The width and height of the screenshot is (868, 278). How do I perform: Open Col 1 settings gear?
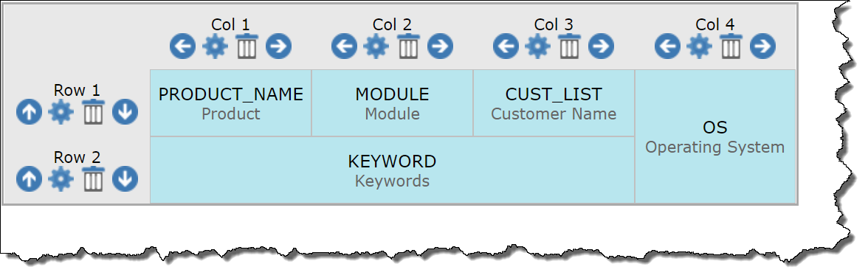[x=215, y=46]
